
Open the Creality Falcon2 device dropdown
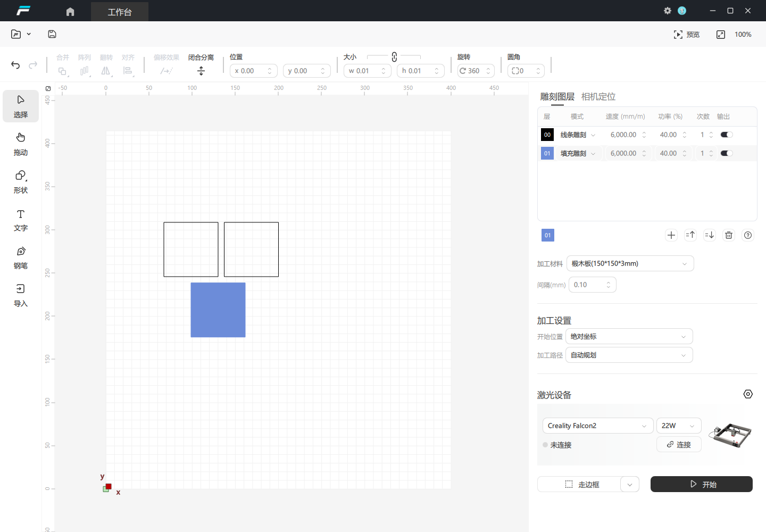597,426
